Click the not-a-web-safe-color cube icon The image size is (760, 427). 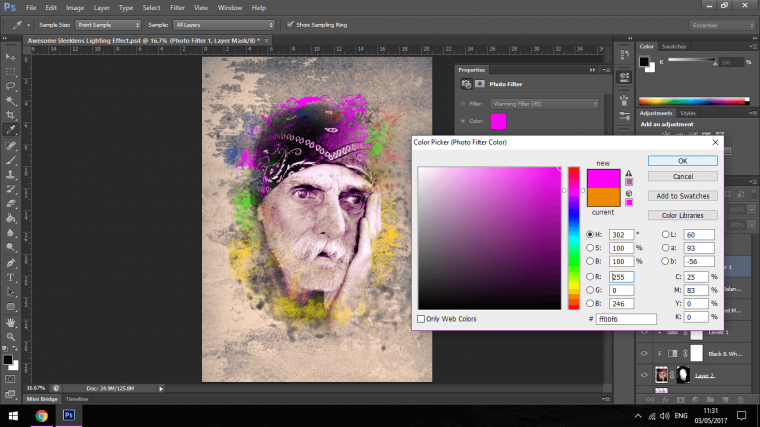[x=629, y=193]
